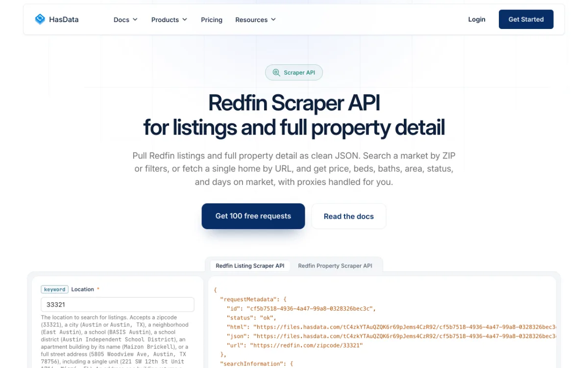Click the Read the docs button
This screenshot has height=368, width=588.
pos(349,216)
